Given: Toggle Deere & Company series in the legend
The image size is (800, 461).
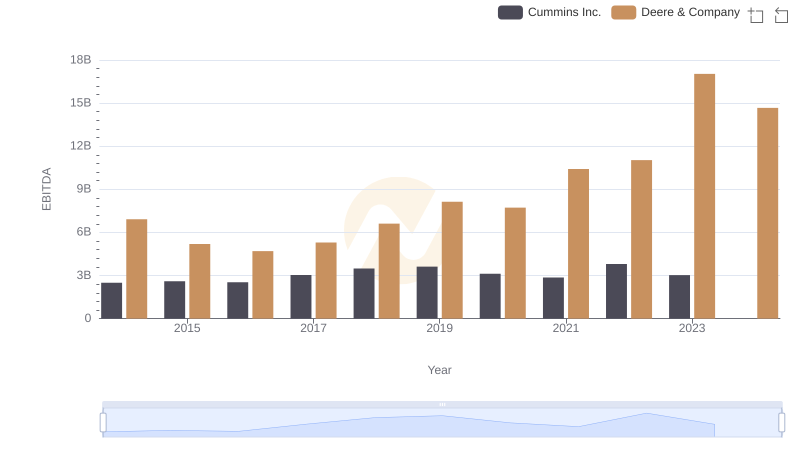Looking at the screenshot, I should pyautogui.click(x=676, y=12).
